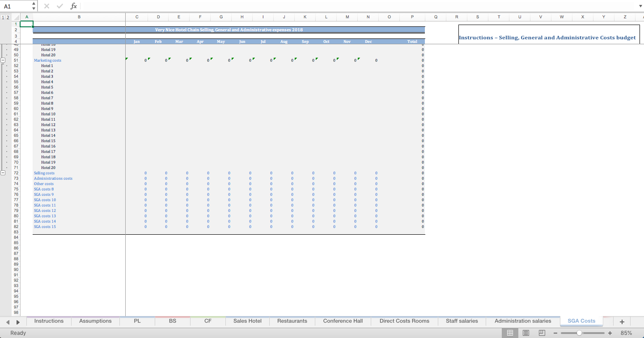The width and height of the screenshot is (644, 338).
Task: Click the Instructions SGA Costs budget heading
Action: [x=547, y=38]
